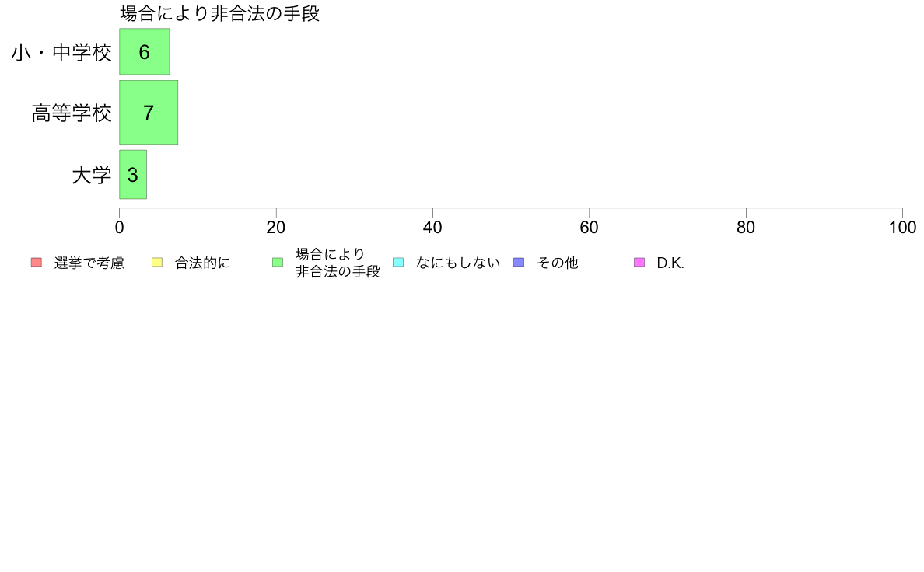Click the cyan なにもしない legend swatch

pos(398,263)
